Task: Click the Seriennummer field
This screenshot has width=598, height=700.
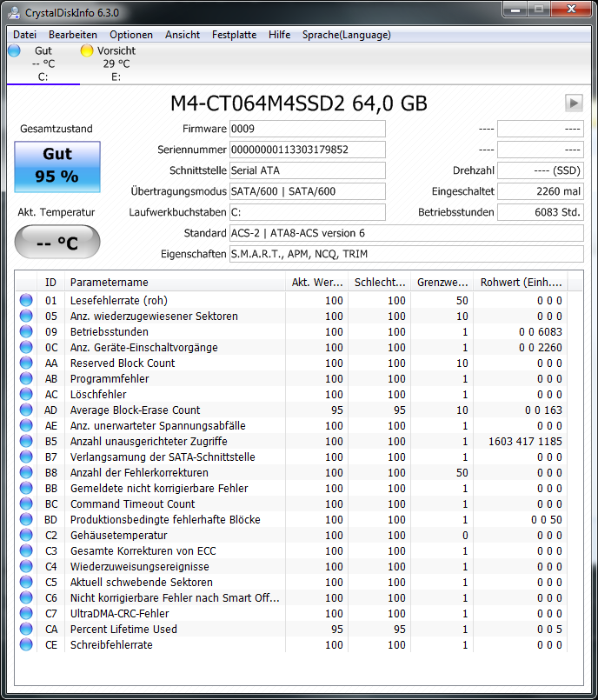Action: [308, 150]
